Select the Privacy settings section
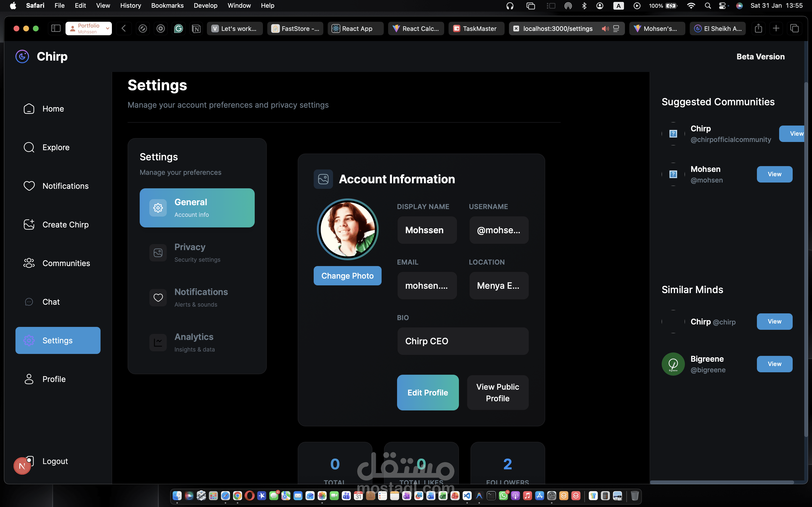812x507 pixels. 197,253
